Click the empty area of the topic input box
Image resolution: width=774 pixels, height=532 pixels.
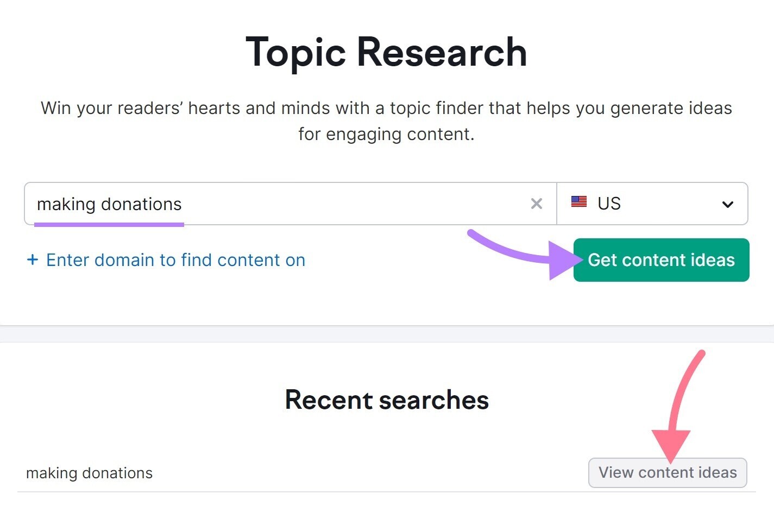click(353, 204)
